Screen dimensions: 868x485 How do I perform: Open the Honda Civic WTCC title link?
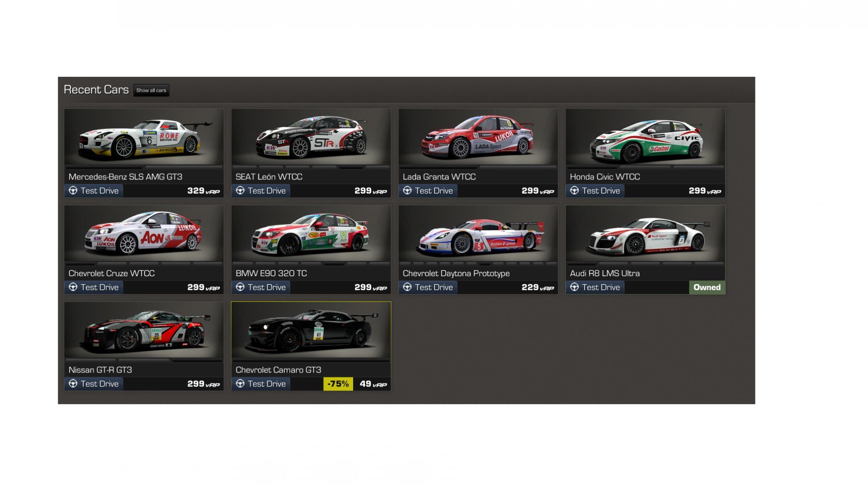pos(605,177)
